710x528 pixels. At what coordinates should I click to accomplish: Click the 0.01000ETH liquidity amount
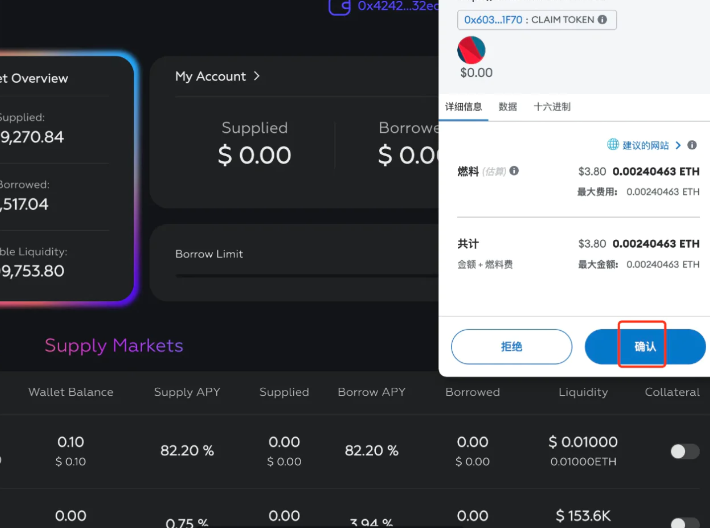coord(583,461)
